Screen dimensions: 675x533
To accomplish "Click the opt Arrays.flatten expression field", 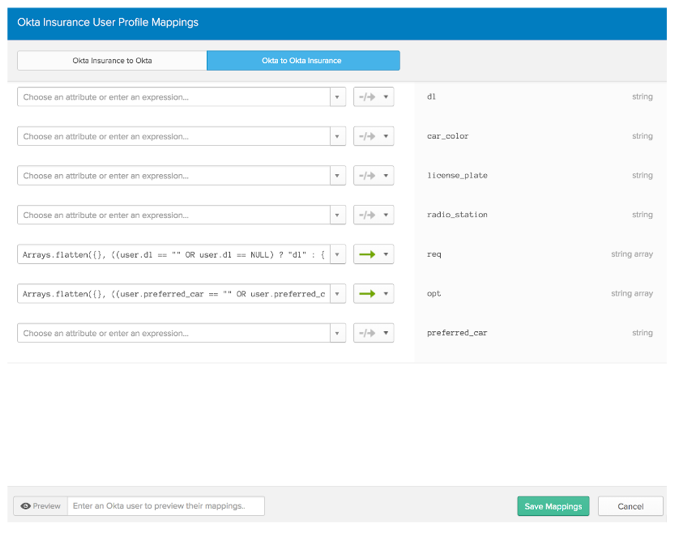I will click(173, 294).
